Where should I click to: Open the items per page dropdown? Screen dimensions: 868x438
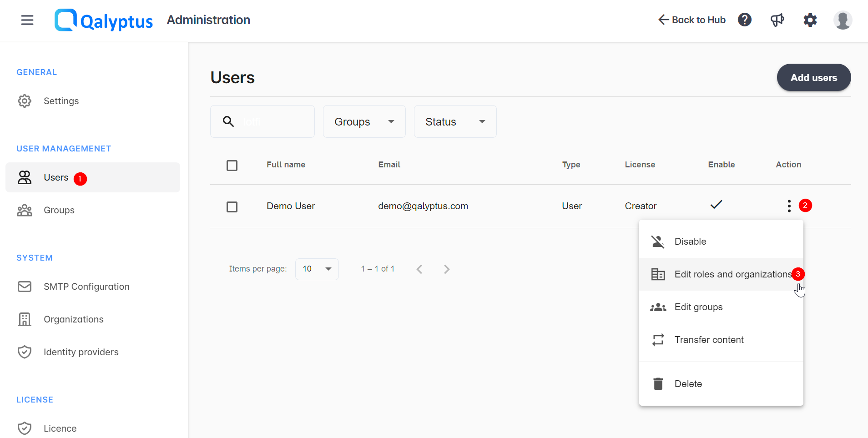tap(317, 269)
